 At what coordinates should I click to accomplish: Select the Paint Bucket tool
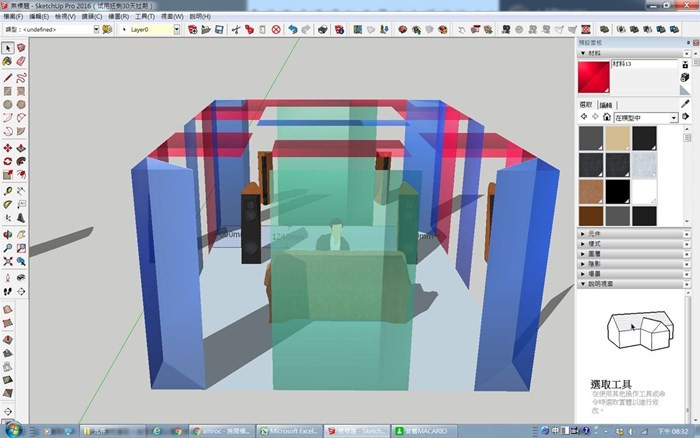8,62
